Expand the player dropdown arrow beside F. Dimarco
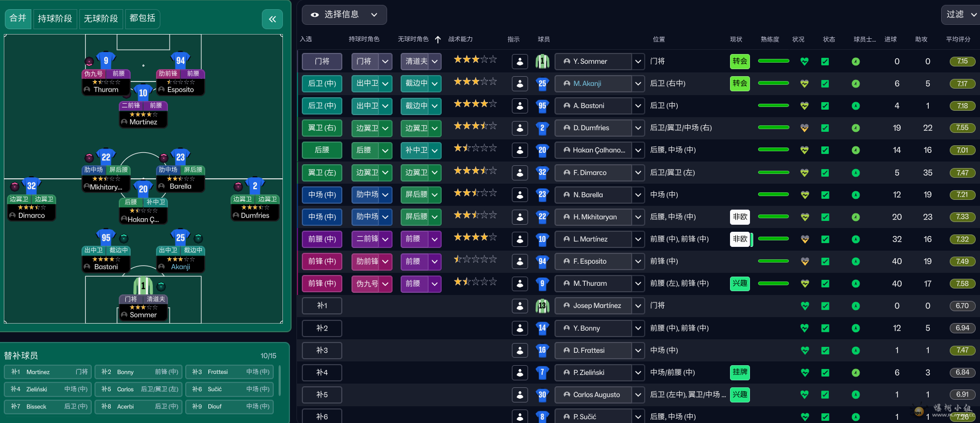Image resolution: width=980 pixels, height=423 pixels. click(638, 173)
